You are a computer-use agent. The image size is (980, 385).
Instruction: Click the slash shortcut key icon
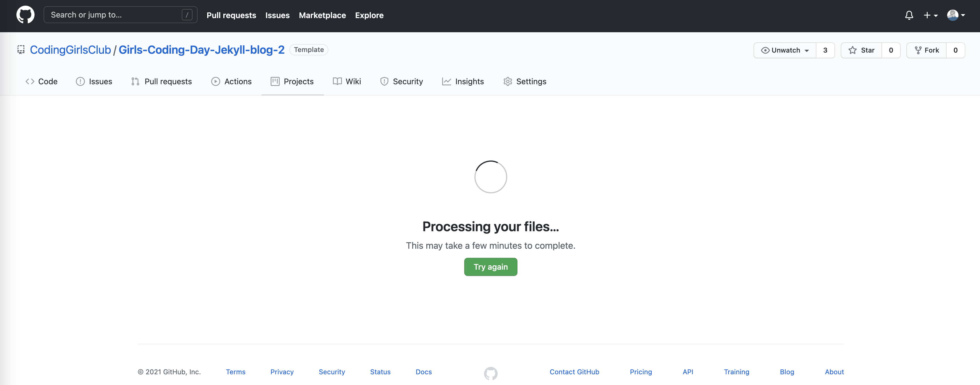(187, 15)
